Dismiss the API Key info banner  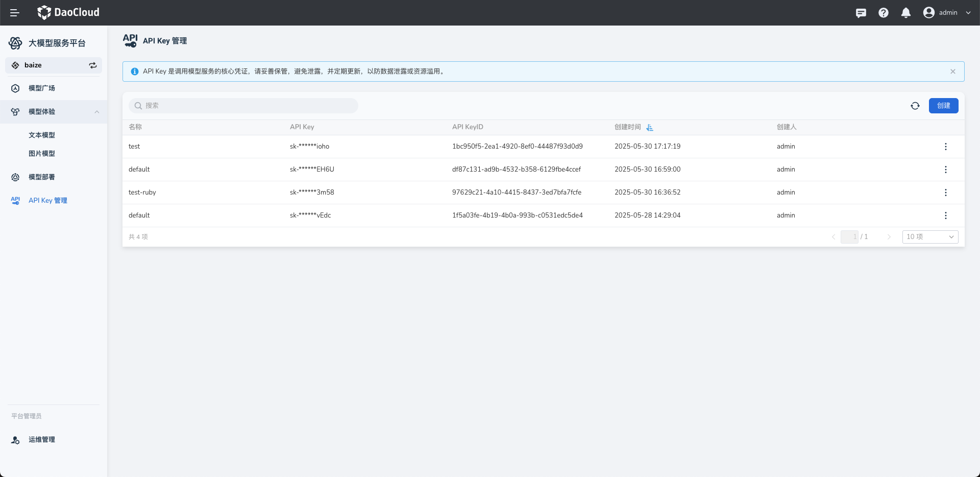click(x=952, y=71)
